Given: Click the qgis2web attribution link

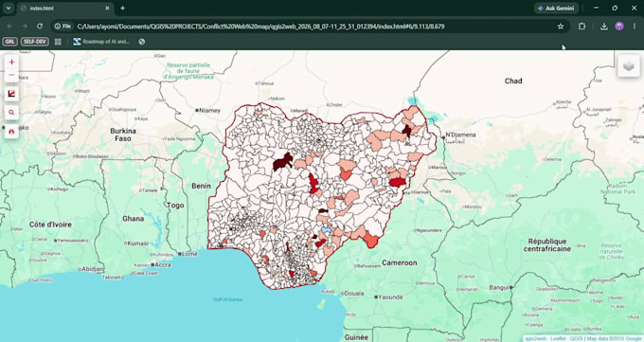Looking at the screenshot, I should pos(535,339).
